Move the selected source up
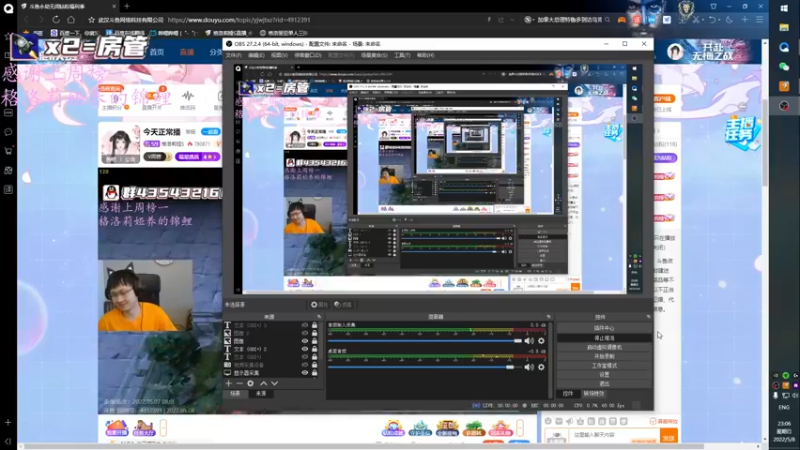This screenshot has height=450, width=800. click(x=263, y=383)
